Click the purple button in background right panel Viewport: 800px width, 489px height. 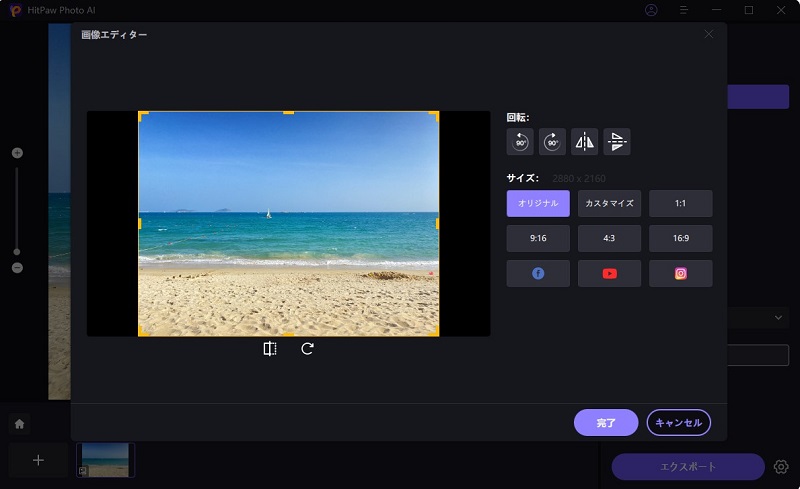coord(758,96)
